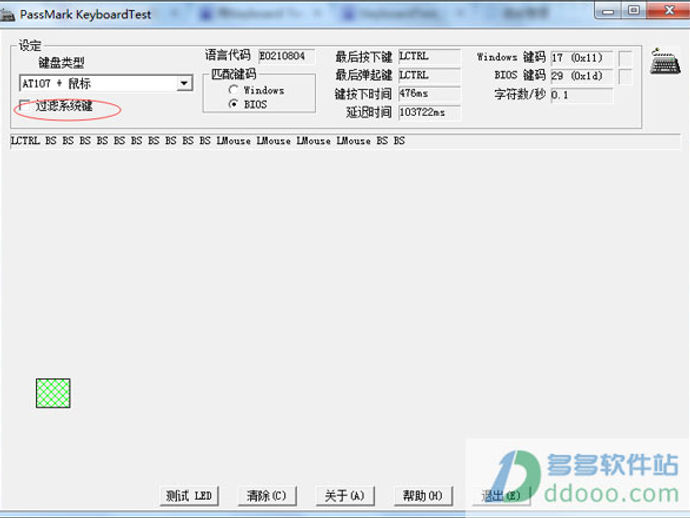Click the 匹配键码 group label
The width and height of the screenshot is (690, 518).
(233, 73)
